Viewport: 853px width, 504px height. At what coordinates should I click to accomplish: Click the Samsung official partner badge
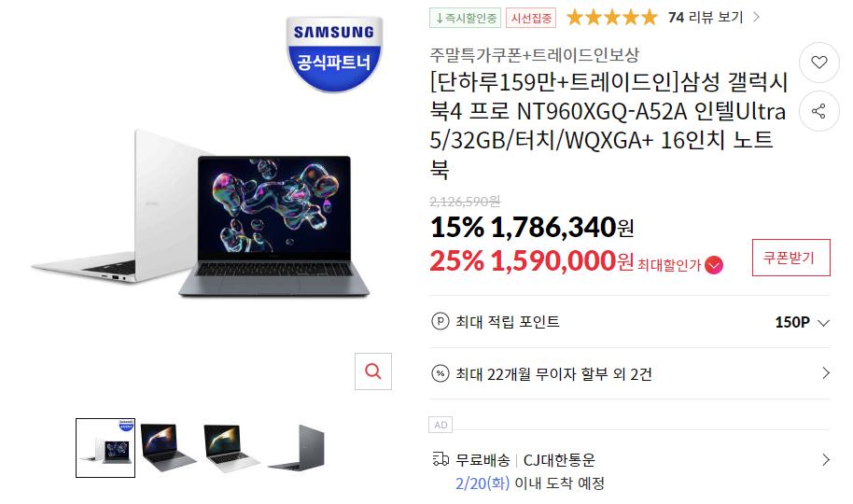point(334,54)
